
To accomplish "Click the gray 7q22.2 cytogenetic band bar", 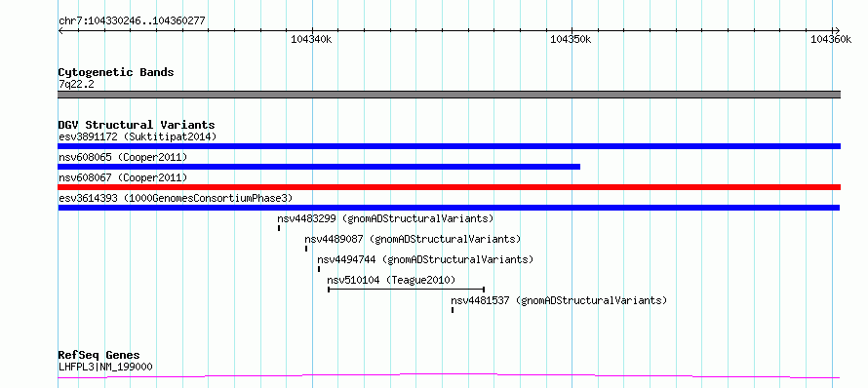I will tap(449, 95).
